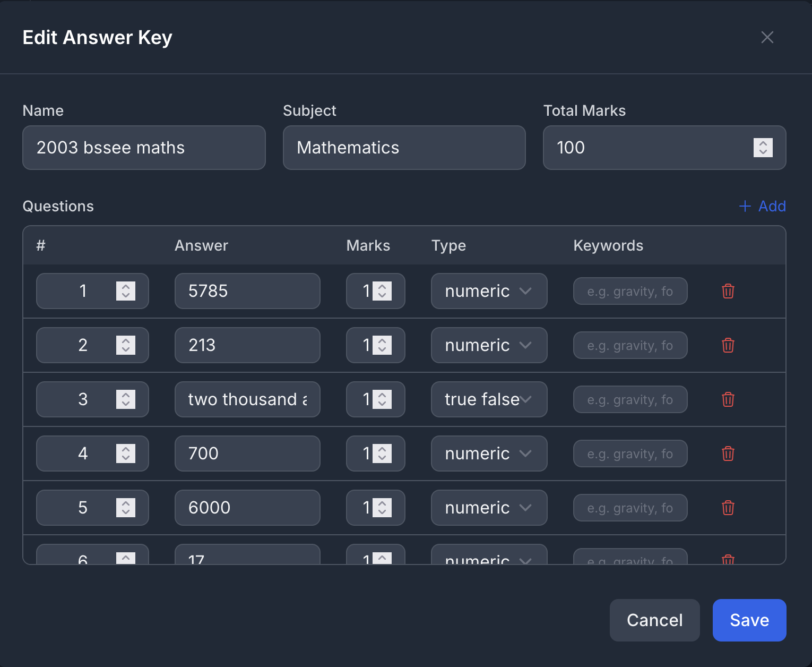This screenshot has width=812, height=667.
Task: Click the answer field showing 5785
Action: [x=247, y=291]
